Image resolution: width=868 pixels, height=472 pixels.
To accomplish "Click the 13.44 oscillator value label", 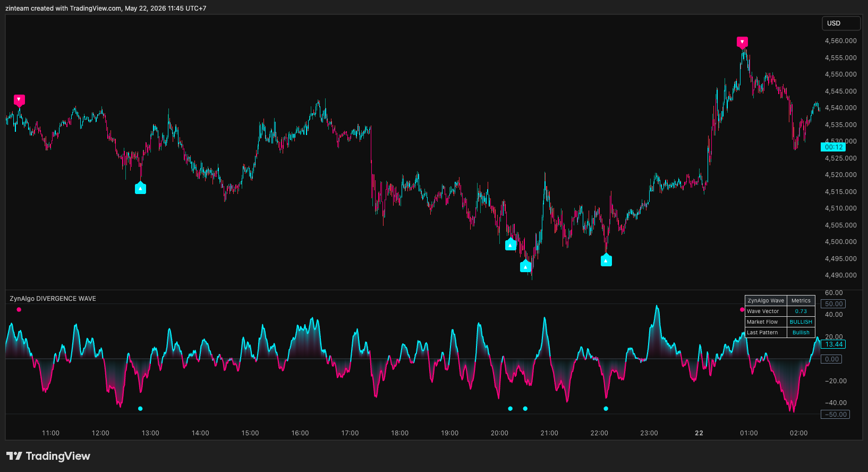I will click(x=833, y=344).
